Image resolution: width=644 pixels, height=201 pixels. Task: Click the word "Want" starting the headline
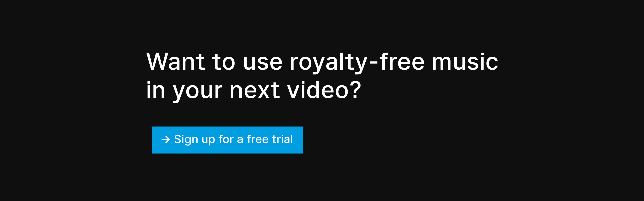click(x=176, y=62)
